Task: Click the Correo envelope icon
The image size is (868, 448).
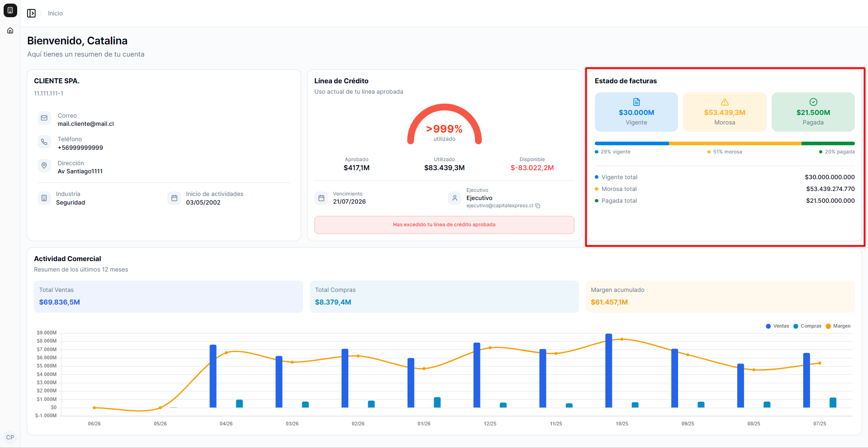Action: click(44, 118)
